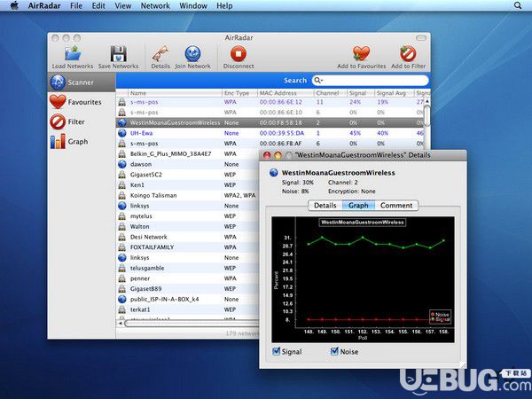Open the Network menu

pos(155,6)
